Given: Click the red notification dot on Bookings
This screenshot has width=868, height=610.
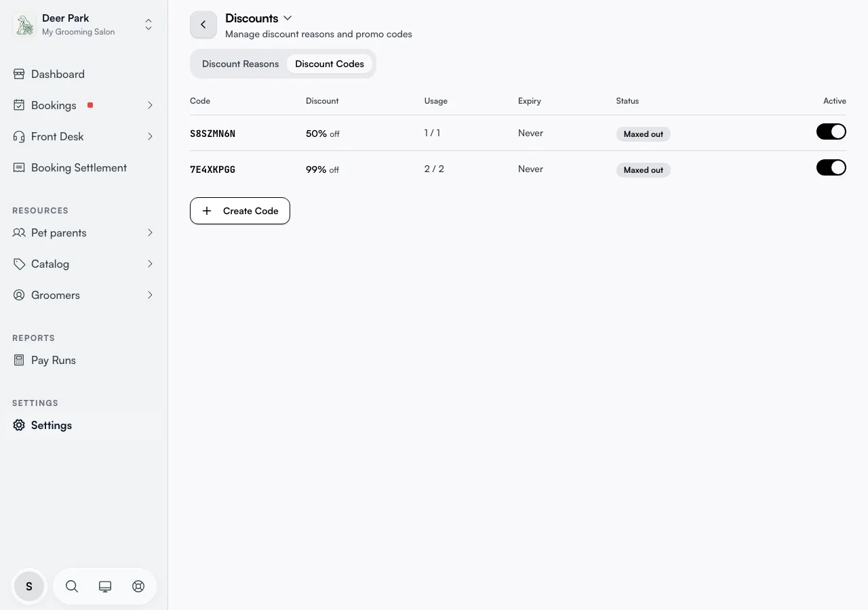Looking at the screenshot, I should pos(90,105).
